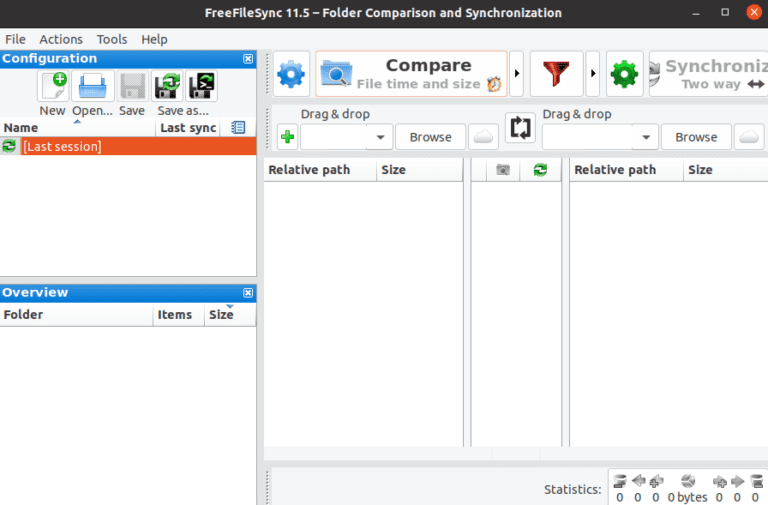The width and height of the screenshot is (768, 505).
Task: Open the Actions menu
Action: (x=61, y=39)
